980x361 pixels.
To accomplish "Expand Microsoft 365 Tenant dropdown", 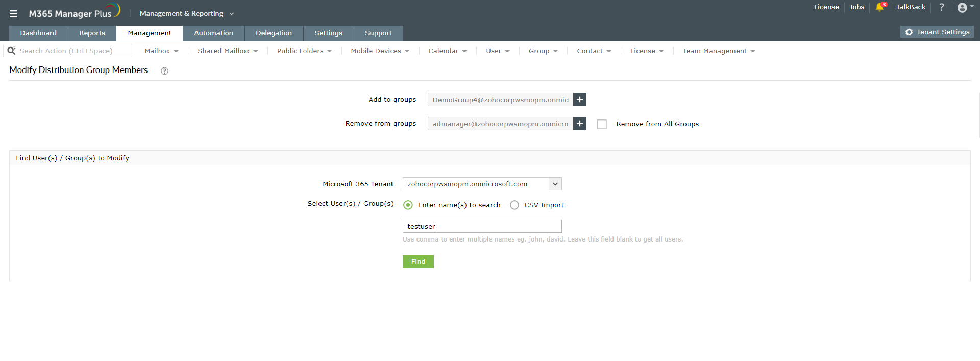I will 555,184.
